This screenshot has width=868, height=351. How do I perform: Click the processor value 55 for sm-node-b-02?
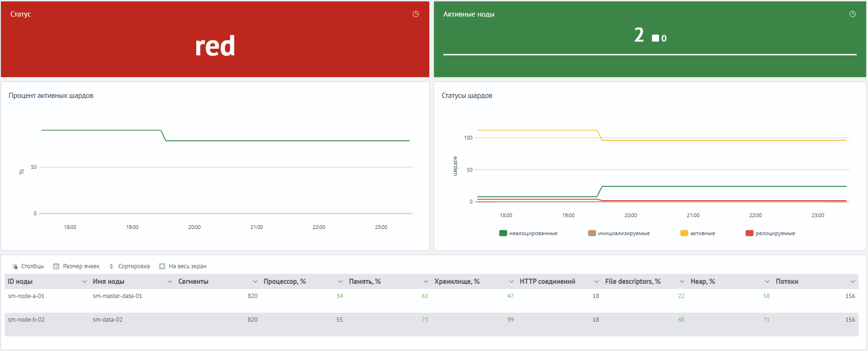[x=339, y=320]
